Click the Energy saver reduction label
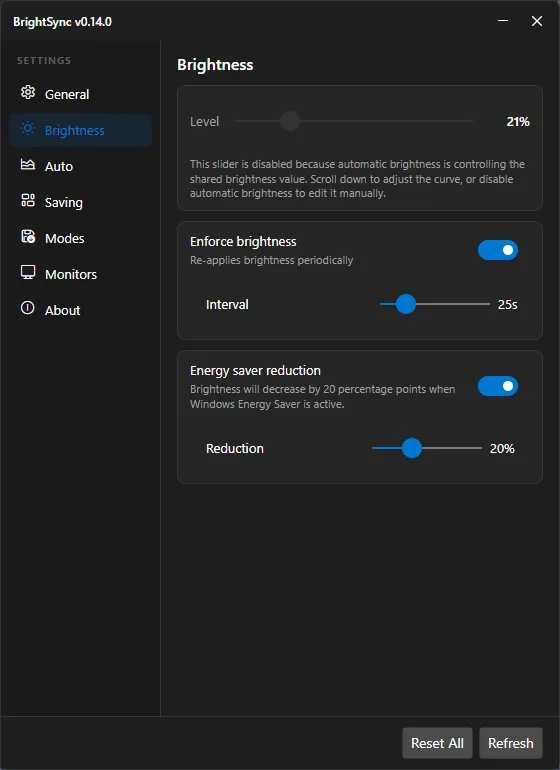The width and height of the screenshot is (560, 770). pos(255,370)
